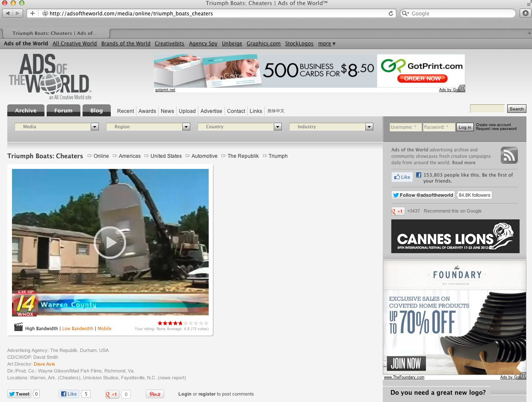Open the Cannes Lions banner

(x=455, y=236)
